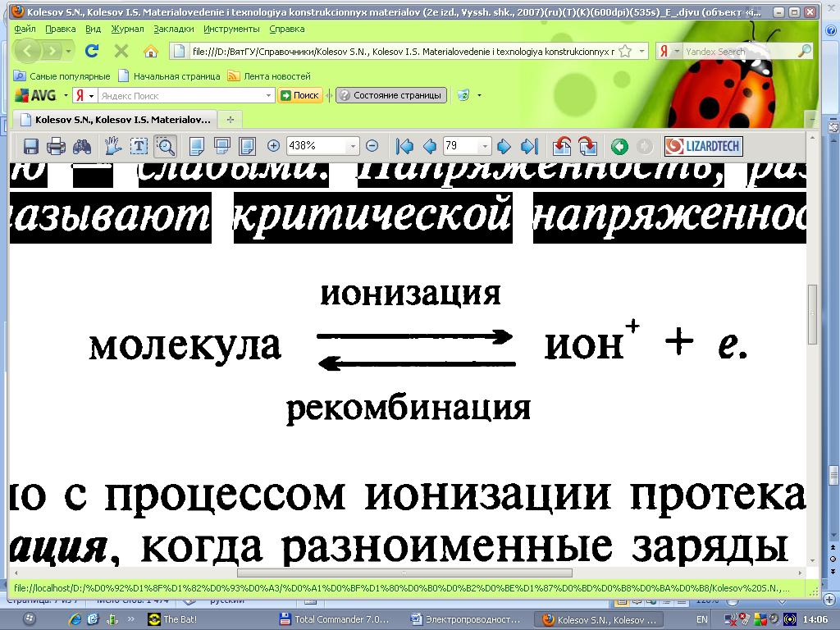The width and height of the screenshot is (840, 630).
Task: Click the EN language indicator in the tray
Action: tap(702, 619)
